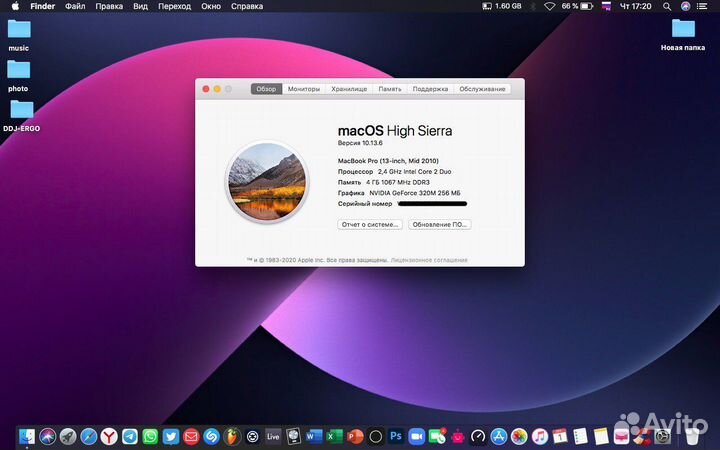Open Safari browser from dock

[x=89, y=436]
